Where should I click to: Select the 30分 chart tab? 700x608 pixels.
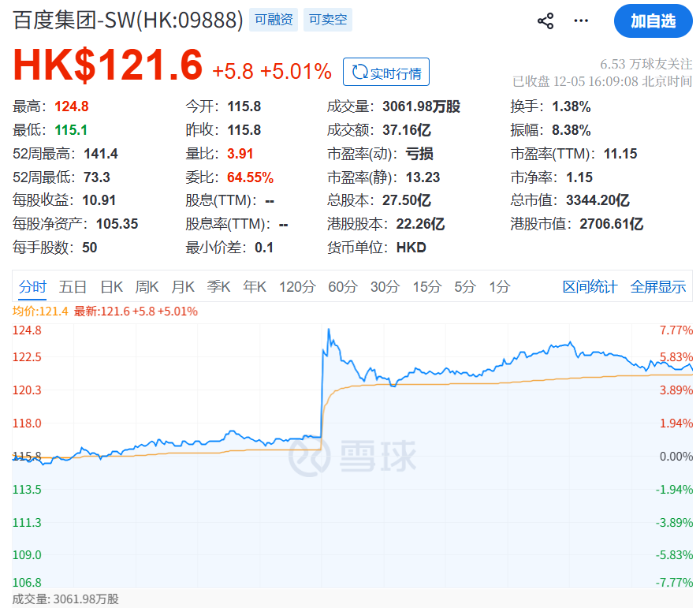[385, 287]
